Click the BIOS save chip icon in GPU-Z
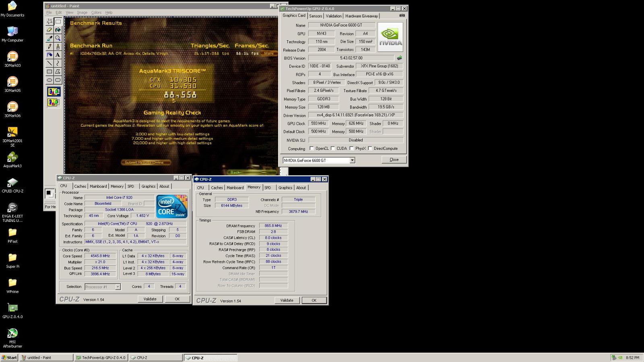644x362 pixels. coord(399,58)
